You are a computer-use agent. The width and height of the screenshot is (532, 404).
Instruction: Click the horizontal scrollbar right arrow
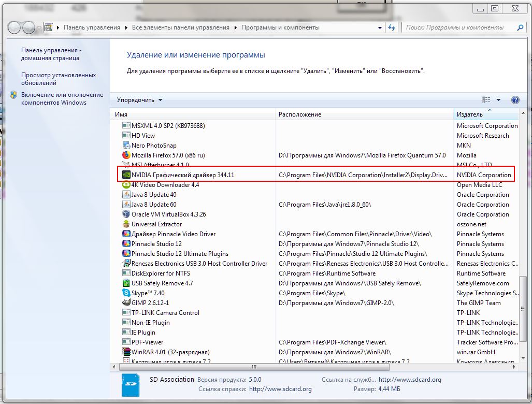click(x=514, y=367)
